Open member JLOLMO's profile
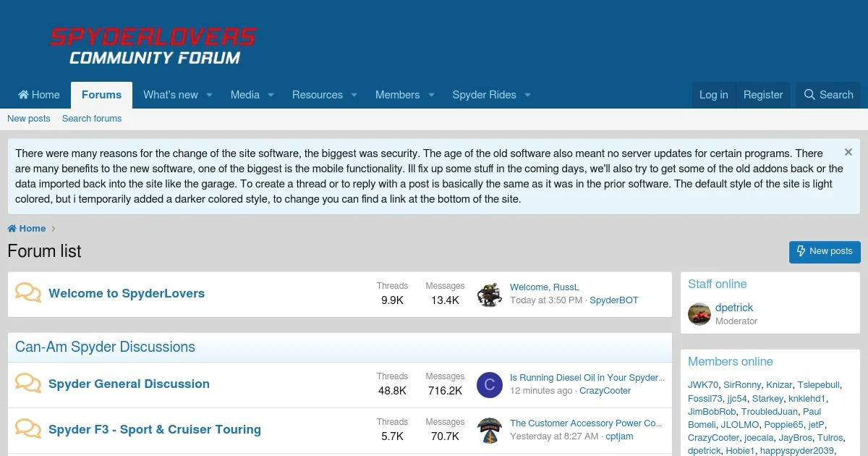Screen dimensions: 868x456 point(740,425)
